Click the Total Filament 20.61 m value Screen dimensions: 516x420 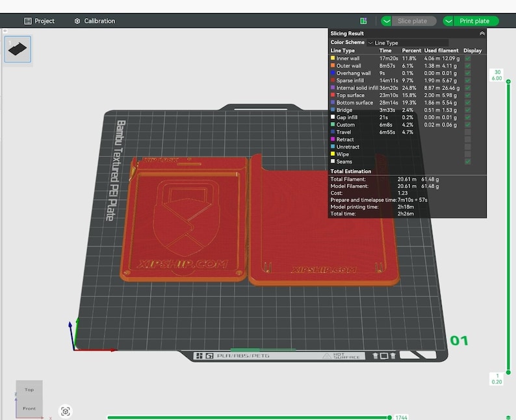(x=407, y=179)
